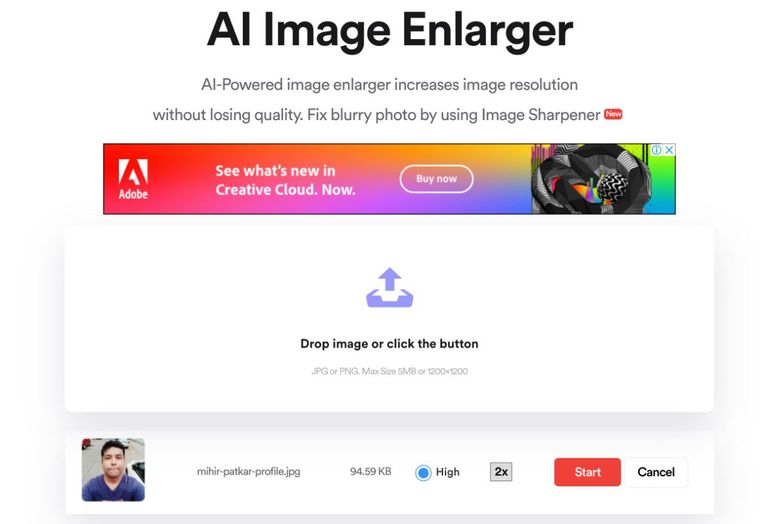767x524 pixels.
Task: Open the ad info icon
Action: coord(656,150)
